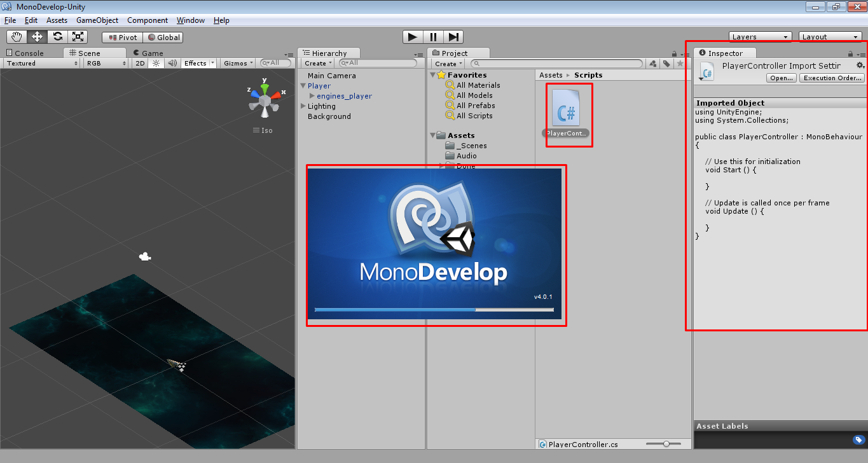Open the Inspector gear settings menu
The image size is (868, 463).
click(x=860, y=66)
